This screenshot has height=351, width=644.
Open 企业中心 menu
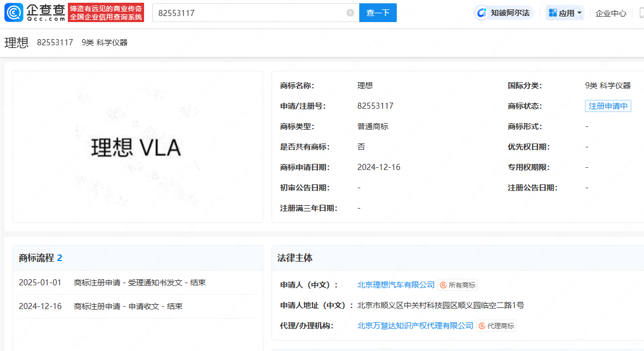pyautogui.click(x=611, y=13)
